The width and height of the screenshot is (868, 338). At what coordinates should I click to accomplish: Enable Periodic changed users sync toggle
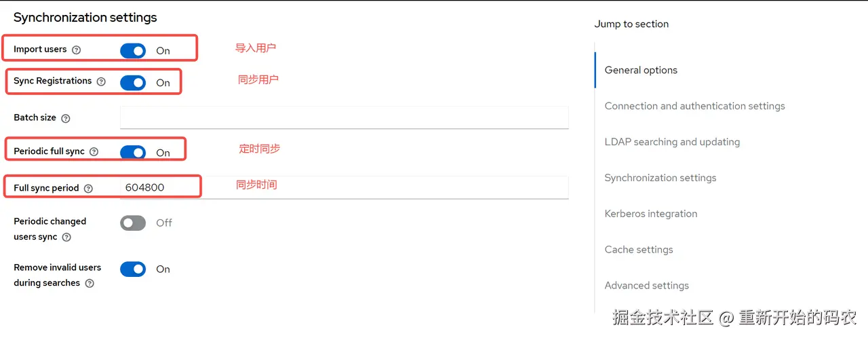point(133,223)
